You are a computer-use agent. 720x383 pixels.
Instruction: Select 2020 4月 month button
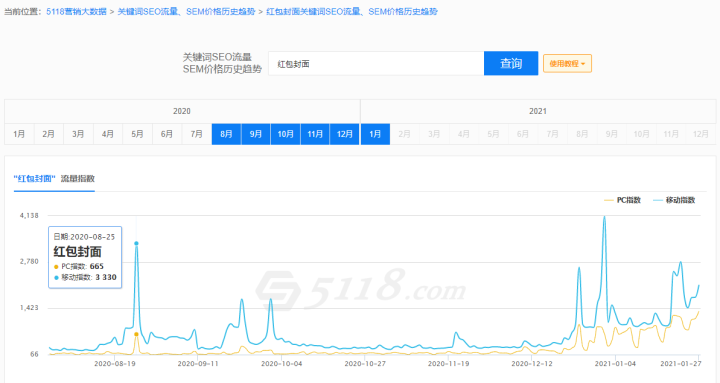click(108, 134)
